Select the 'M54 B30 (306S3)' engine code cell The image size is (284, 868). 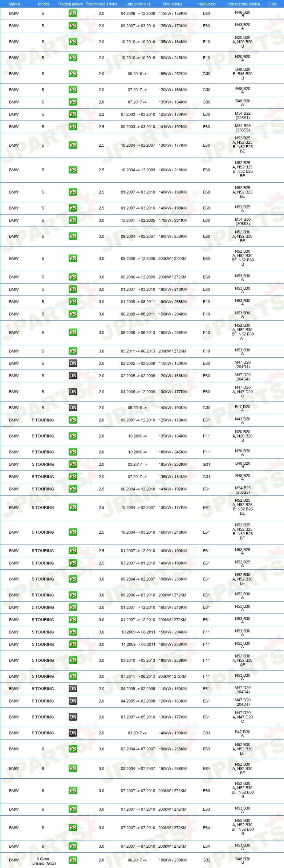pyautogui.click(x=243, y=221)
